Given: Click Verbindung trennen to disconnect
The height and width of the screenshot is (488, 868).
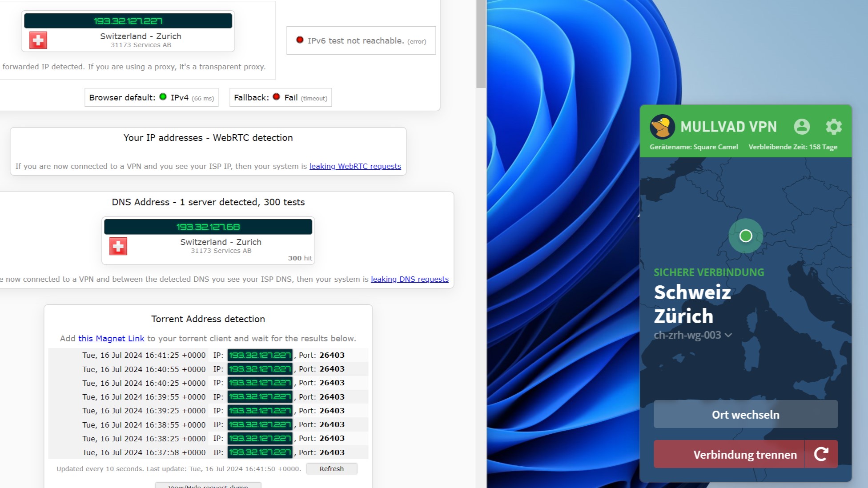Looking at the screenshot, I should 729,454.
